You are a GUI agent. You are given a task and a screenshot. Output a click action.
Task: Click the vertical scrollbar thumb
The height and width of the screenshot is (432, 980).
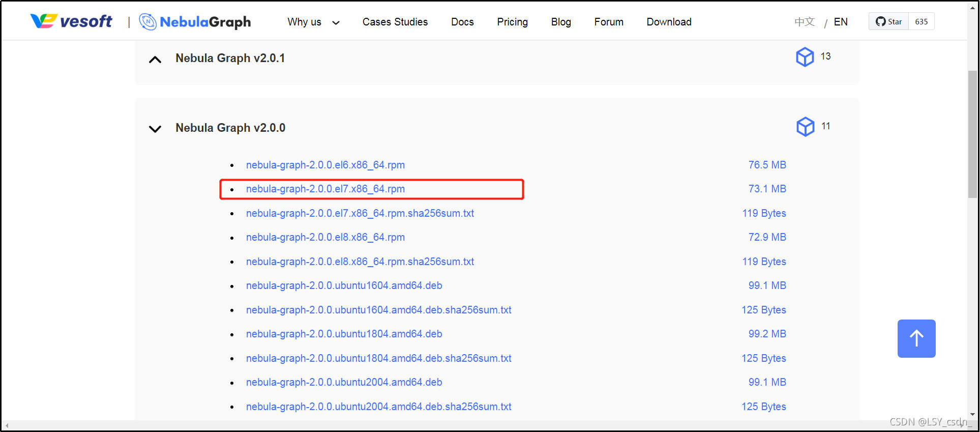[x=972, y=134]
